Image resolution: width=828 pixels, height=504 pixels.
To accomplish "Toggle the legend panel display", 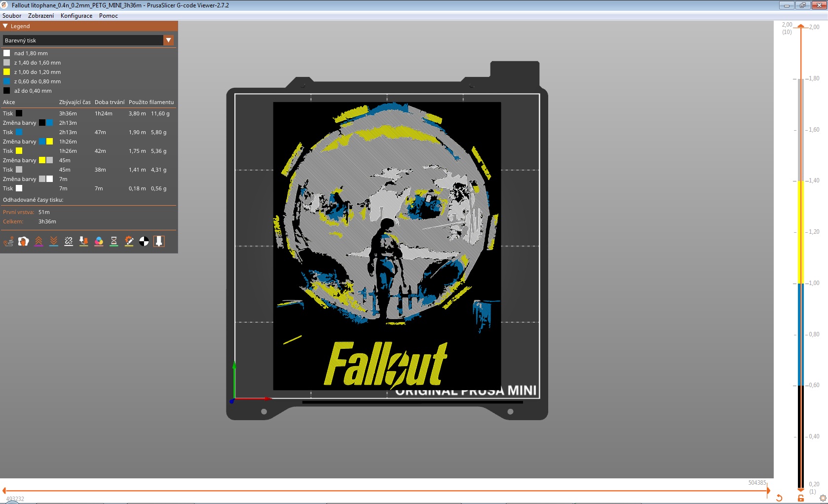I will click(x=159, y=242).
